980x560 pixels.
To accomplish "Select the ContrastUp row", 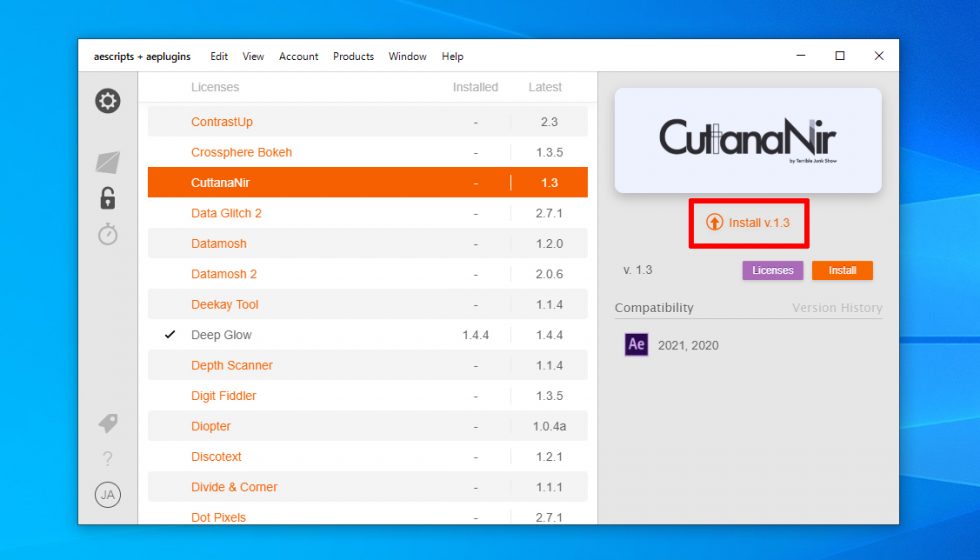I will 368,122.
